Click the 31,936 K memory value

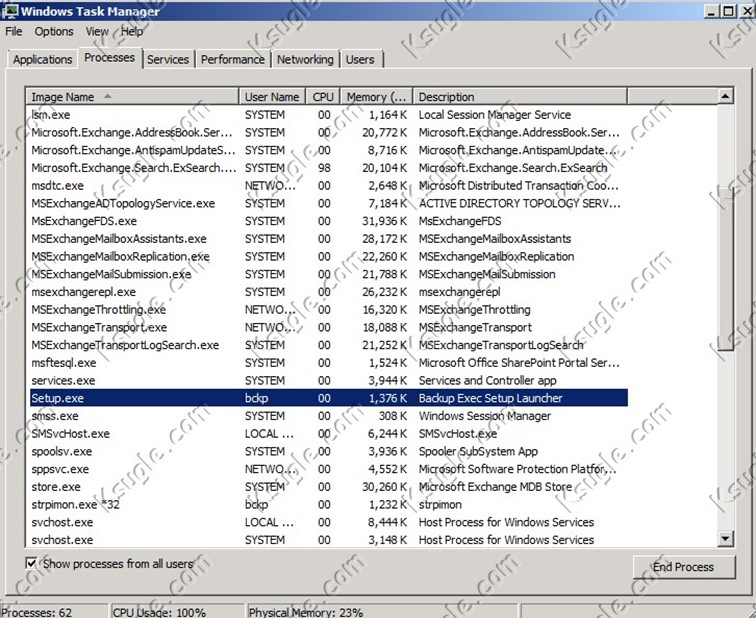(384, 221)
